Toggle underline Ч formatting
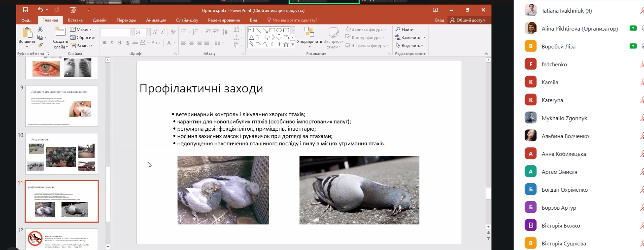The image size is (644, 250). click(120, 43)
